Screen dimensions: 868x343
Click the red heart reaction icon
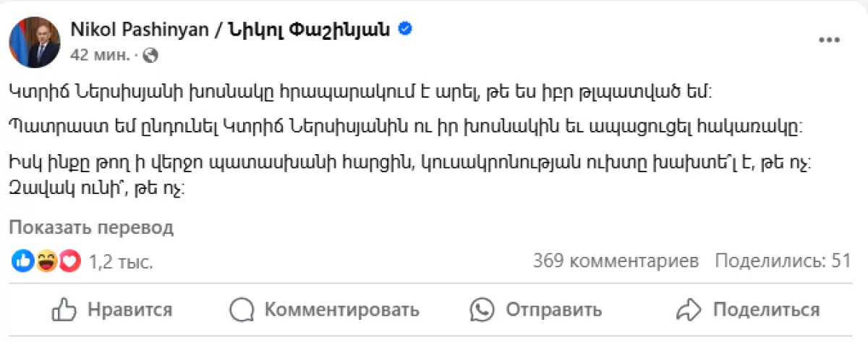pos(69,261)
